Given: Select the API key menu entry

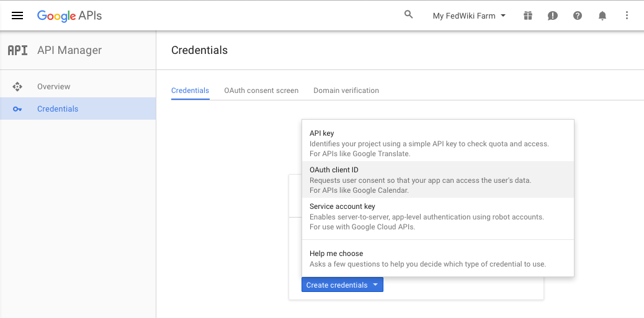Looking at the screenshot, I should (x=438, y=143).
